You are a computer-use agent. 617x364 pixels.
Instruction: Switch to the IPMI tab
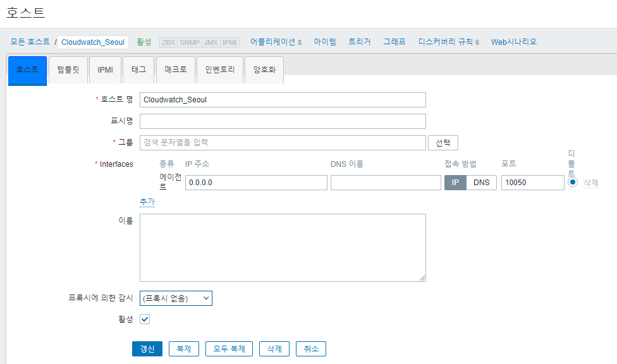pyautogui.click(x=105, y=70)
